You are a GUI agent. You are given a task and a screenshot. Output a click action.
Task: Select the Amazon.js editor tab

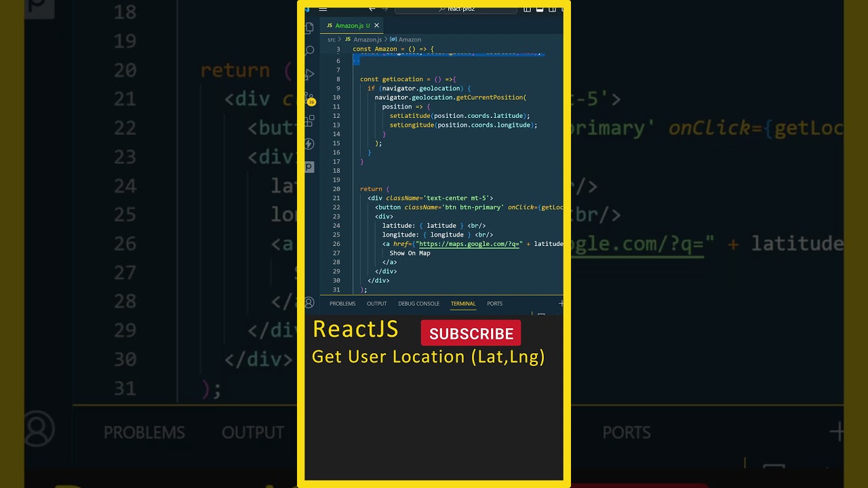[352, 26]
